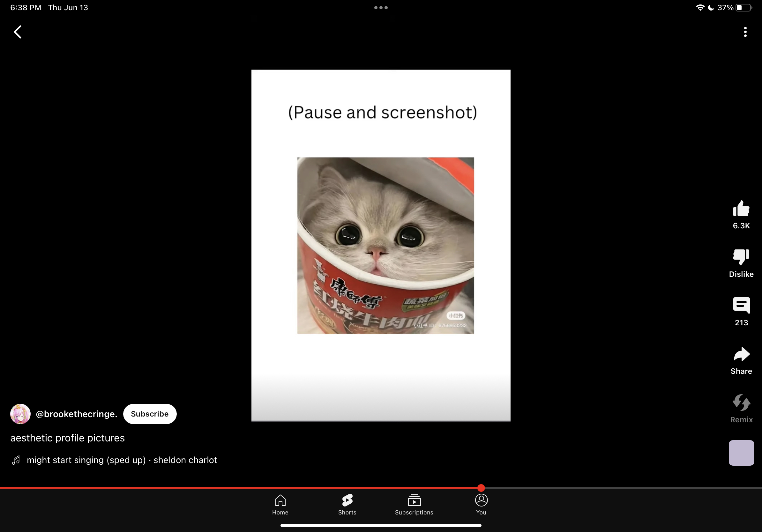Screen dimensions: 762x532
Task: Tap the Remix icon
Action: (x=741, y=403)
